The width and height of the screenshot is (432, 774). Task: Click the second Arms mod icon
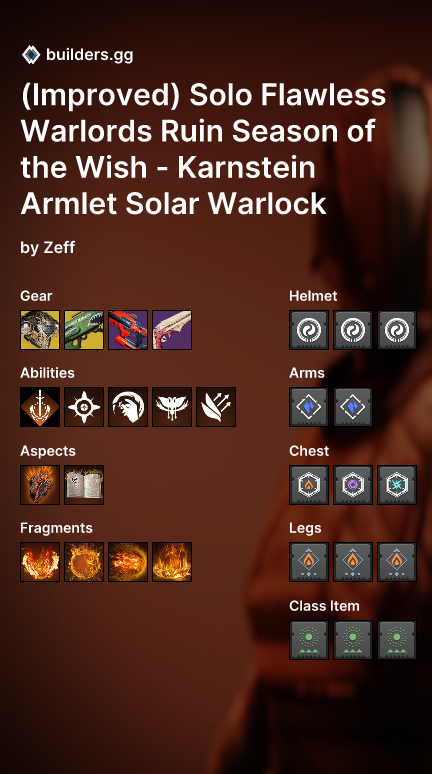point(353,407)
